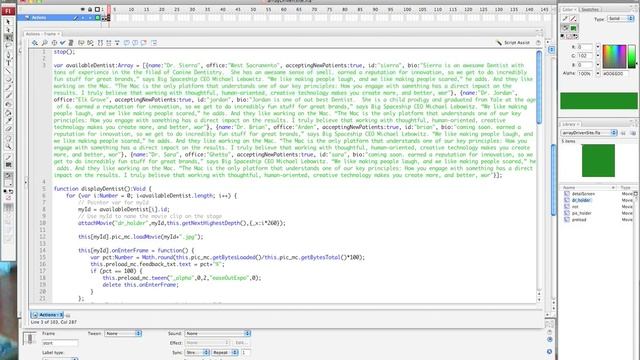Open the Sync dropdown
This screenshot has height=360, width=640.
coord(197,352)
